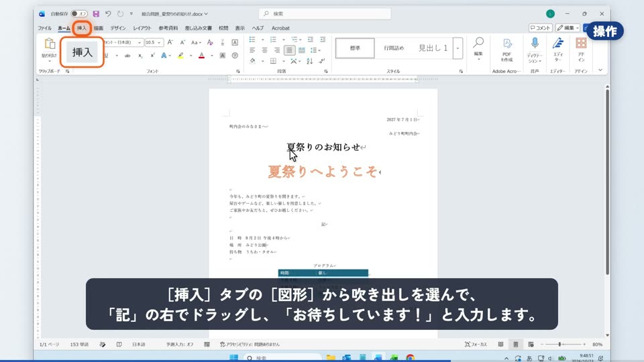Toggle Justify alignment
The width and height of the screenshot is (644, 362).
[x=290, y=50]
